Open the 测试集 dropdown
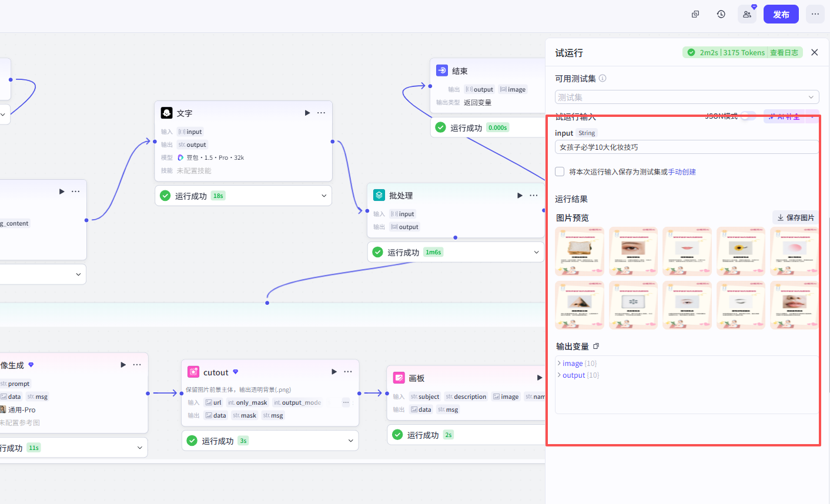The width and height of the screenshot is (830, 504). (687, 97)
